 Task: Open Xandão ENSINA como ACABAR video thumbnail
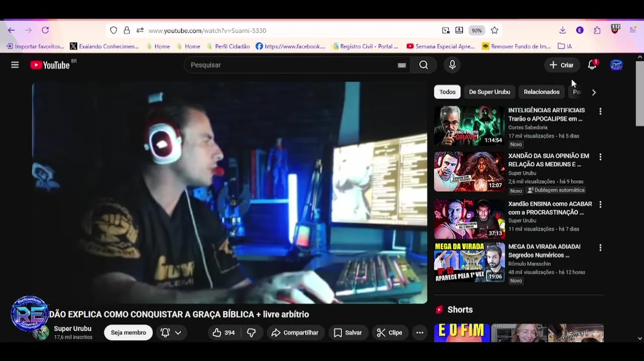[469, 219]
